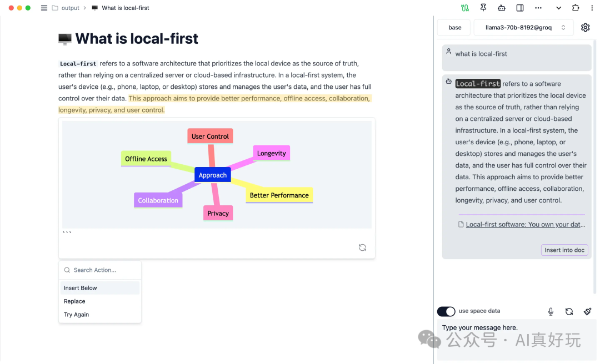Choose Try Again action
Image resolution: width=600 pixels, height=364 pixels.
pos(100,315)
